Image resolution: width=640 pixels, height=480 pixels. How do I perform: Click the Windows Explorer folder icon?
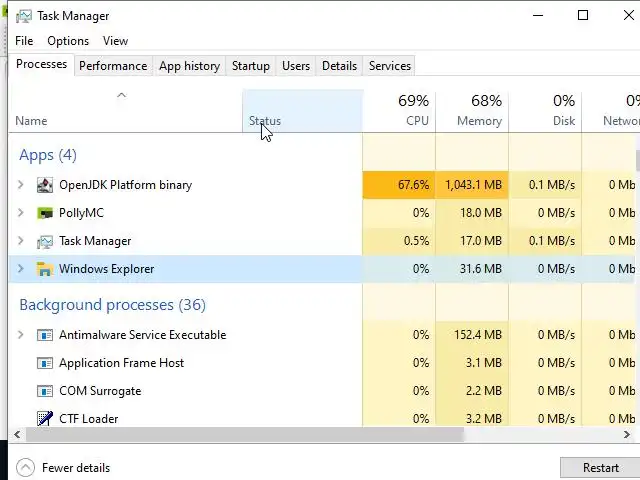(44, 269)
